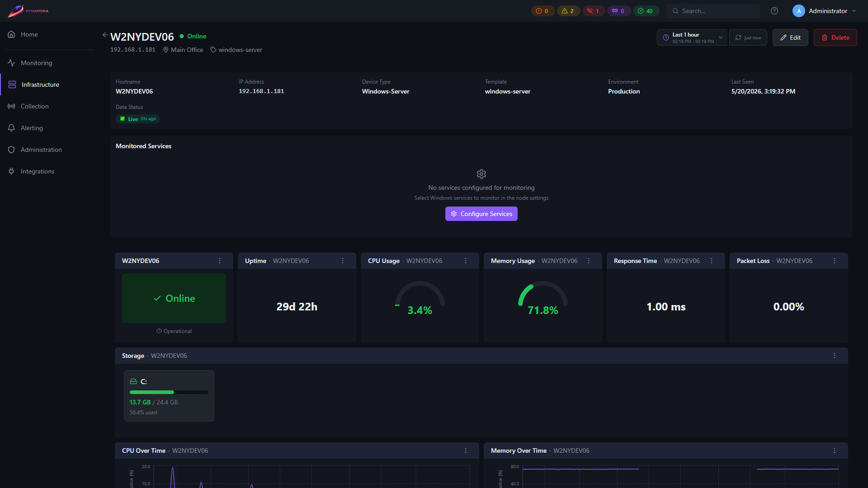Click the C: drive icon
868x488 pixels.
tap(133, 381)
